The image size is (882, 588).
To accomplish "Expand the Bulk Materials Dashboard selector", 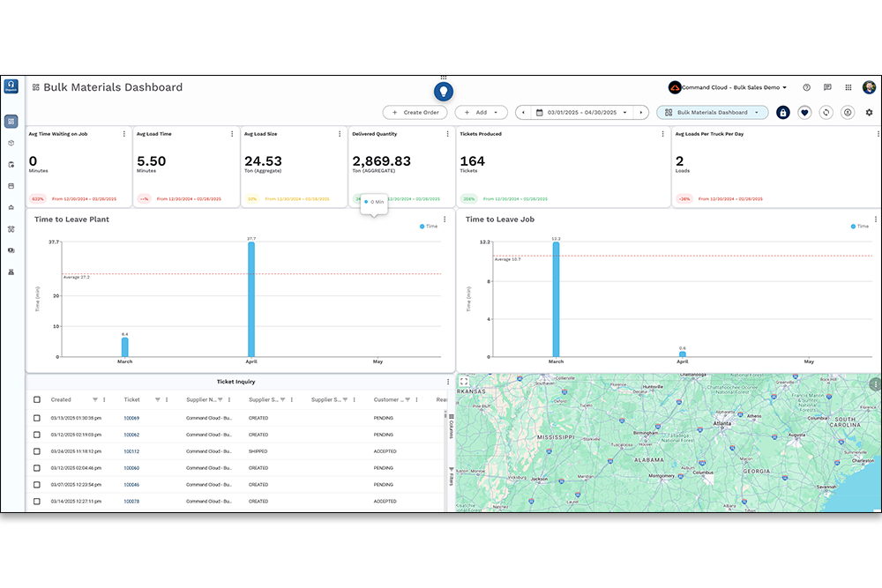I will click(x=712, y=113).
